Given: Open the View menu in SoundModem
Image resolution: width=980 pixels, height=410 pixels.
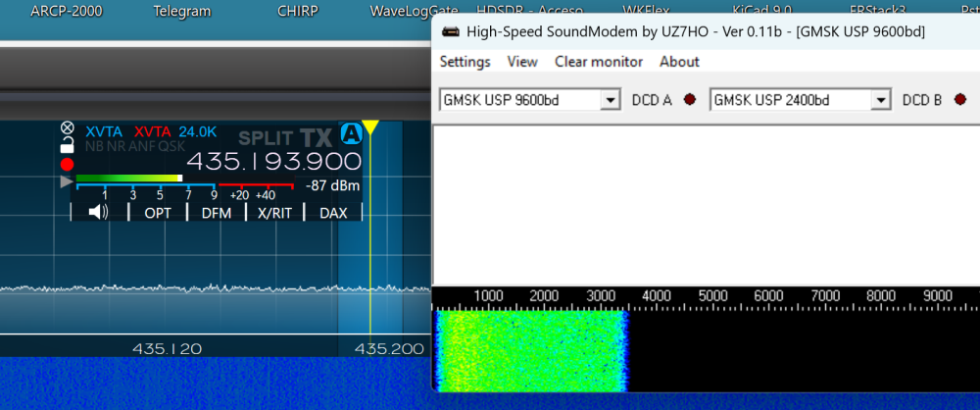Looking at the screenshot, I should click(522, 62).
